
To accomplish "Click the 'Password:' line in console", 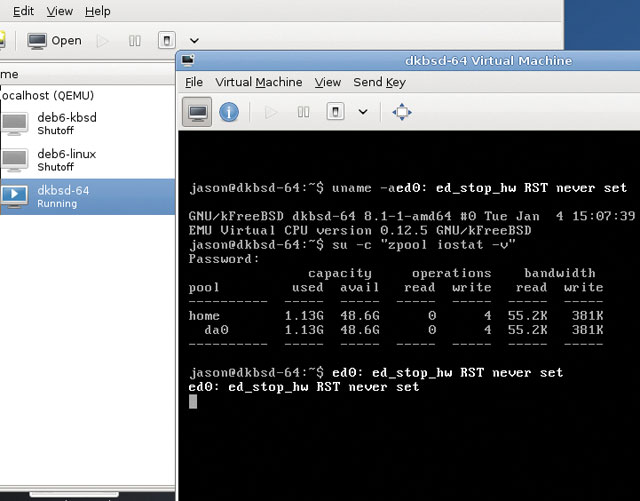I will [224, 259].
